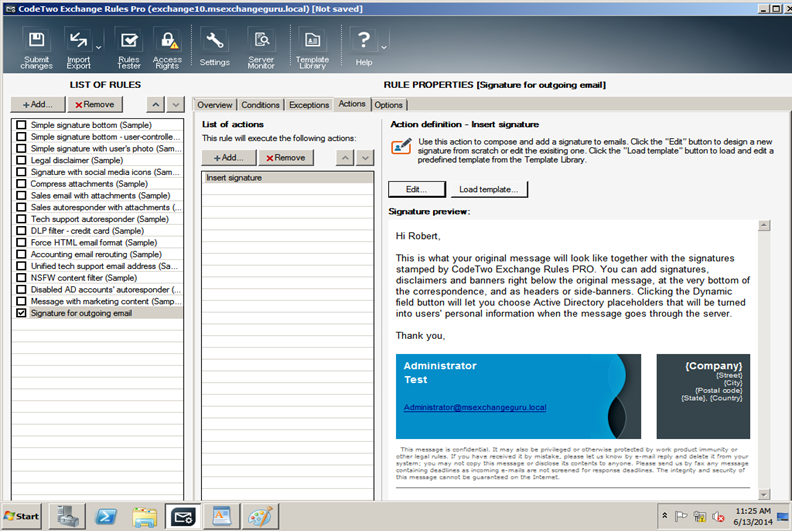The height and width of the screenshot is (531, 792).
Task: Select the Message with marketing content rule
Action: (x=106, y=301)
